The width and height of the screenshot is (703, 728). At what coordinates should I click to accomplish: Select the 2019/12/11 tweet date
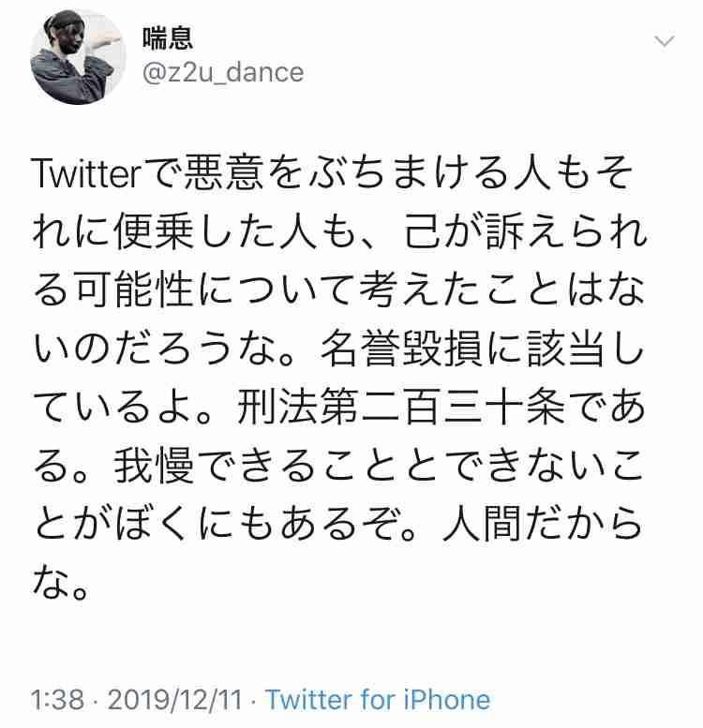(x=175, y=699)
